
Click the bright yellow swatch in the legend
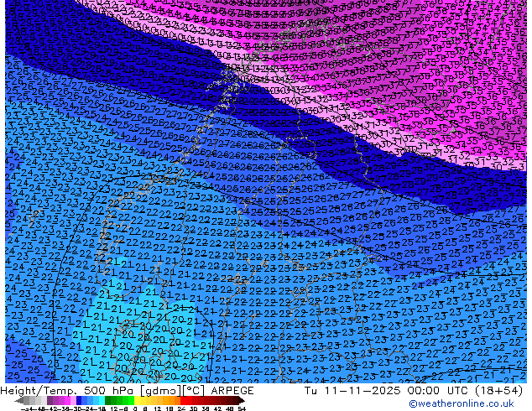(x=137, y=401)
